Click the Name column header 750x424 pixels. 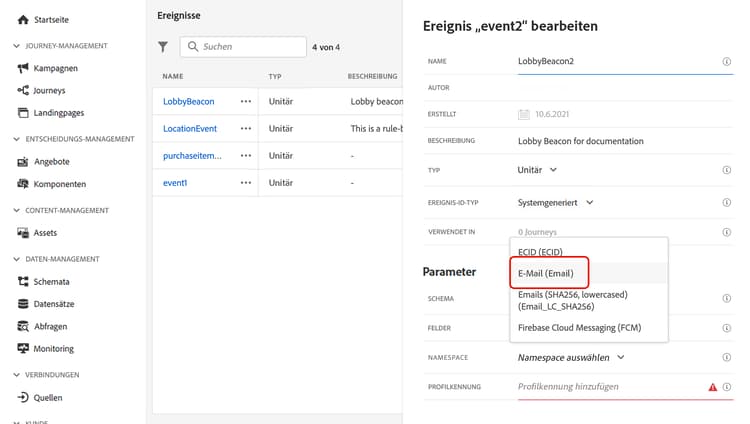[173, 76]
